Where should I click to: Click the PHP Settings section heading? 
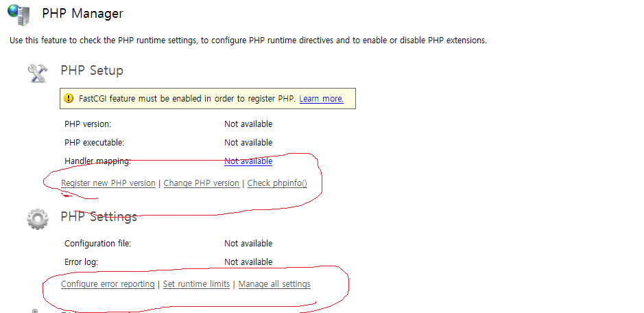(99, 217)
